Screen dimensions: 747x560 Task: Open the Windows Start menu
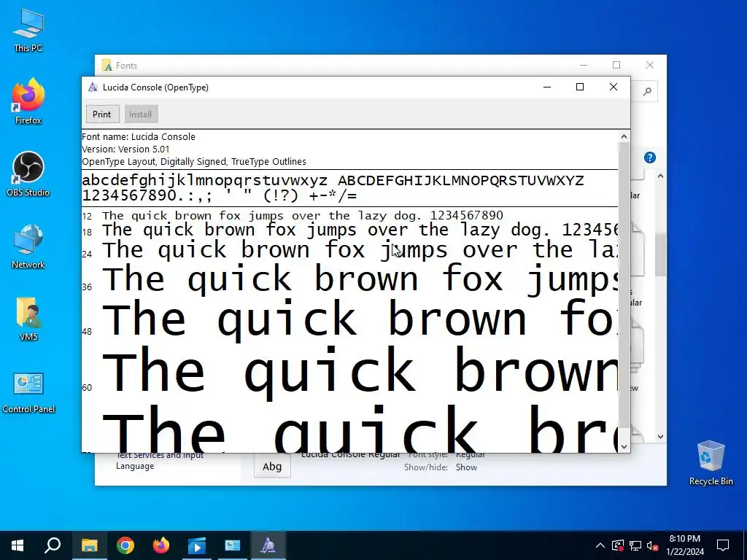[x=18, y=545]
